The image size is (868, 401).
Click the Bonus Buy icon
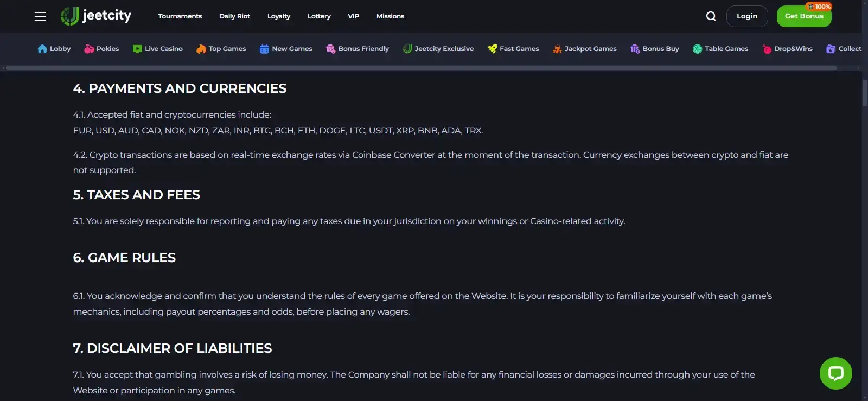(635, 49)
